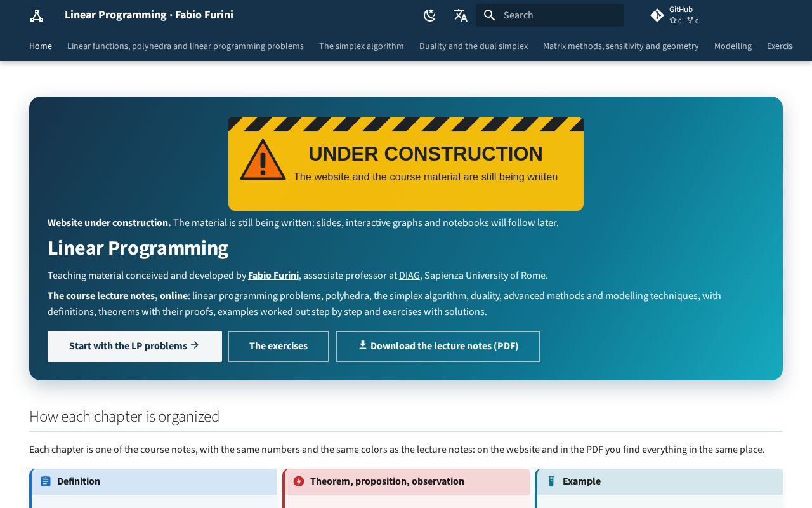Open the GitHub repository link
The height and width of the screenshot is (508, 812).
tap(676, 15)
